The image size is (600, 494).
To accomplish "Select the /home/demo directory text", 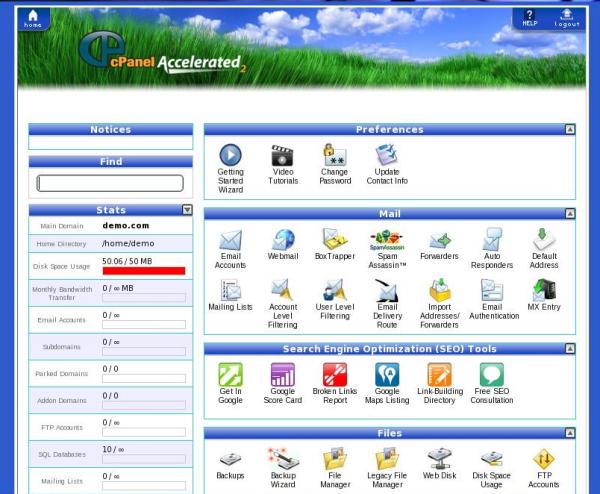I will click(x=128, y=243).
